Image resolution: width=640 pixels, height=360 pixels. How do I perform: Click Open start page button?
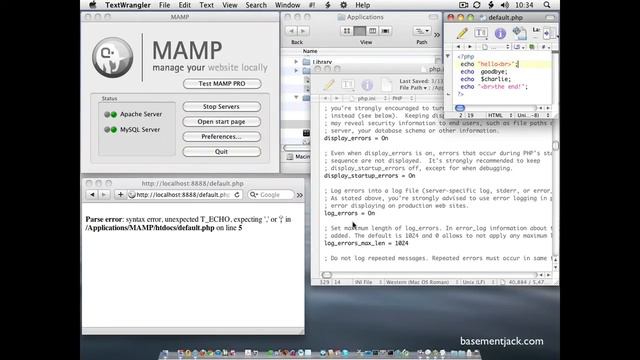pos(222,122)
